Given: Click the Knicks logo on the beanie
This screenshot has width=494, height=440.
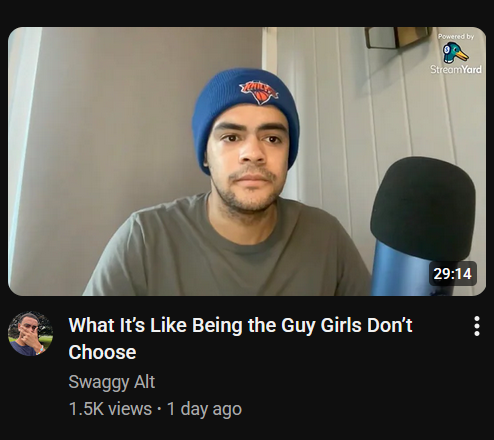Looking at the screenshot, I should pos(259,91).
